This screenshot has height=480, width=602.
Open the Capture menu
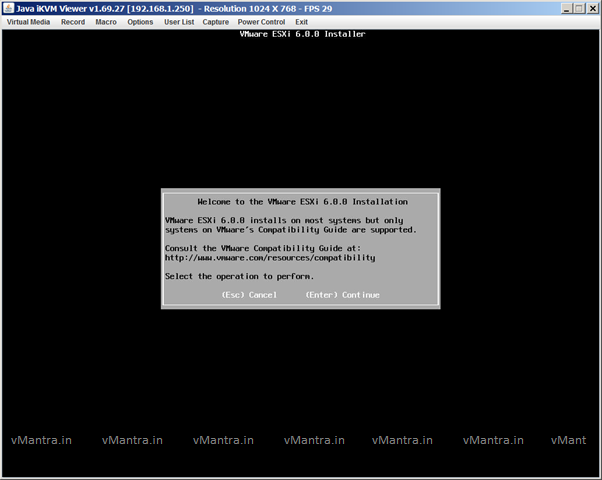click(215, 22)
